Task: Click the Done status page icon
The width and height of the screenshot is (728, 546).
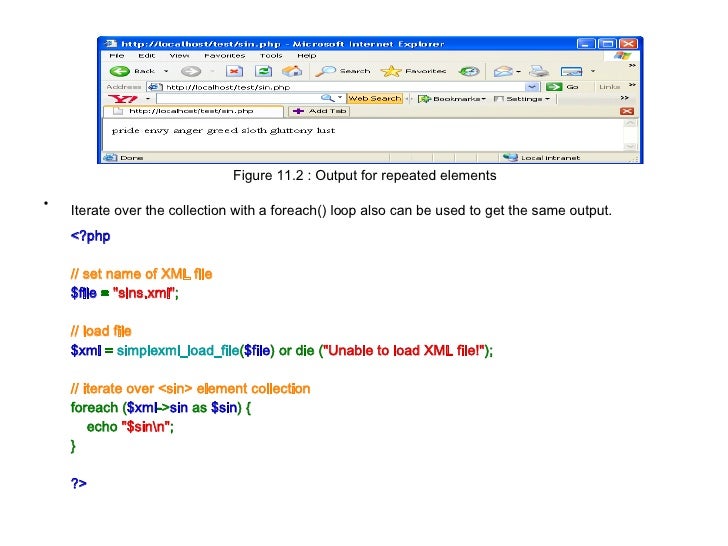Action: (110, 157)
